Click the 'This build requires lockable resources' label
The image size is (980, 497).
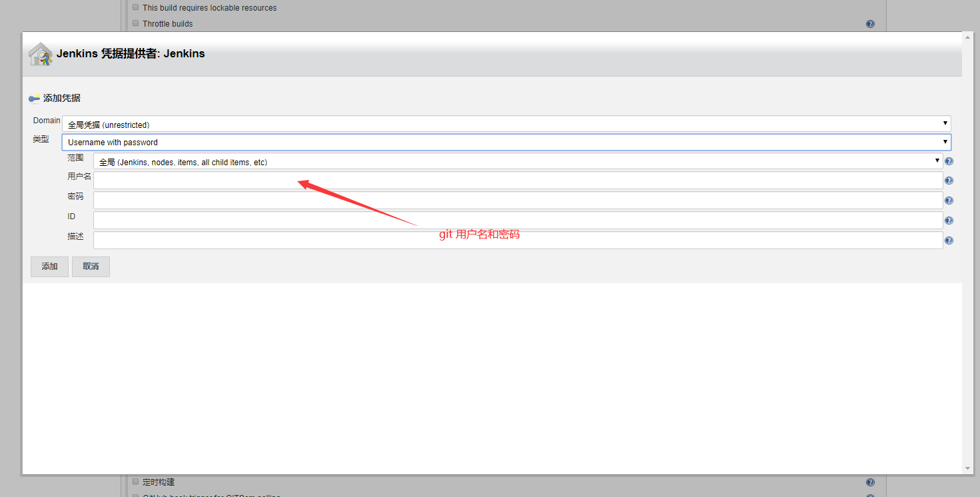click(x=210, y=8)
